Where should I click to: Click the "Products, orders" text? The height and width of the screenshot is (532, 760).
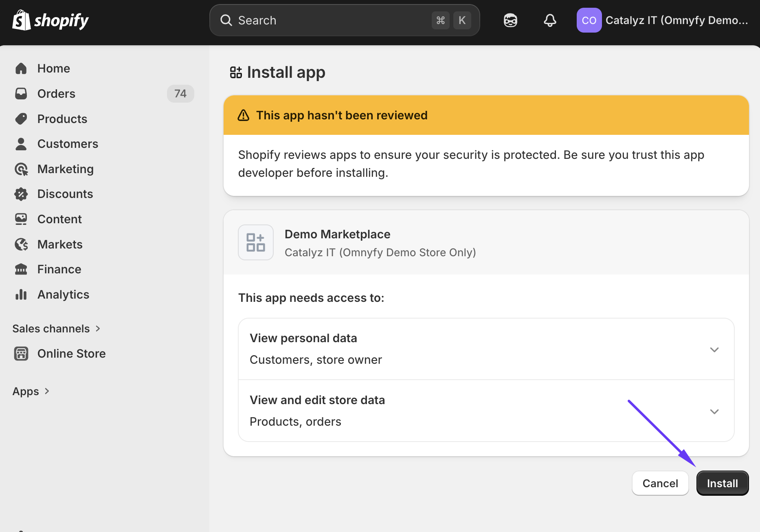click(296, 422)
